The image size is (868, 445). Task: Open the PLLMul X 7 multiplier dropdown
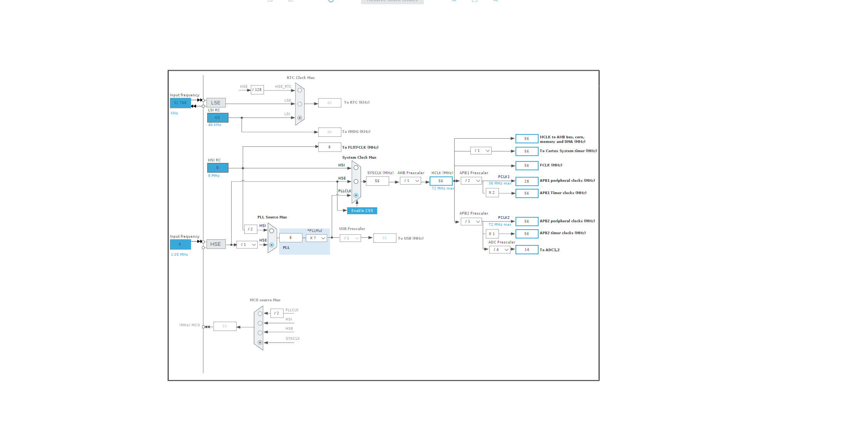[317, 238]
